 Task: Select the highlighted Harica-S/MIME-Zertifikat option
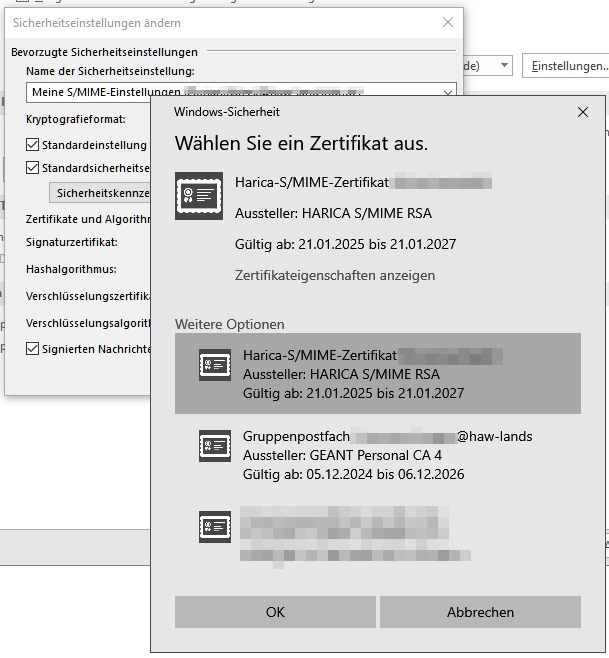(378, 373)
